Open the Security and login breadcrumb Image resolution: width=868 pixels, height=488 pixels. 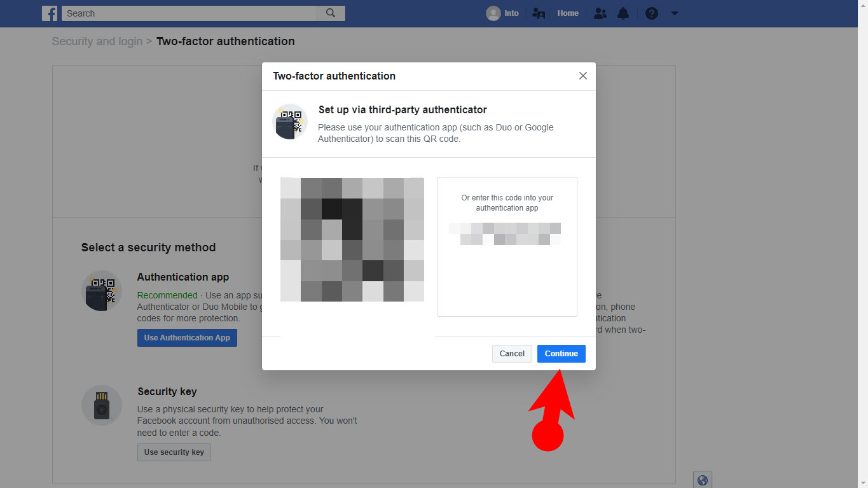click(x=97, y=41)
